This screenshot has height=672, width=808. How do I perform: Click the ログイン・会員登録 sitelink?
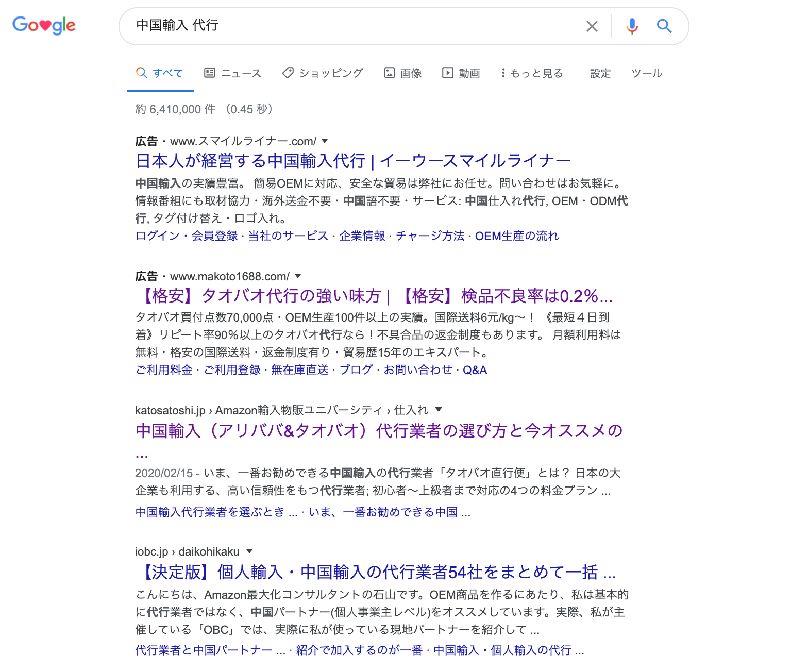click(187, 236)
